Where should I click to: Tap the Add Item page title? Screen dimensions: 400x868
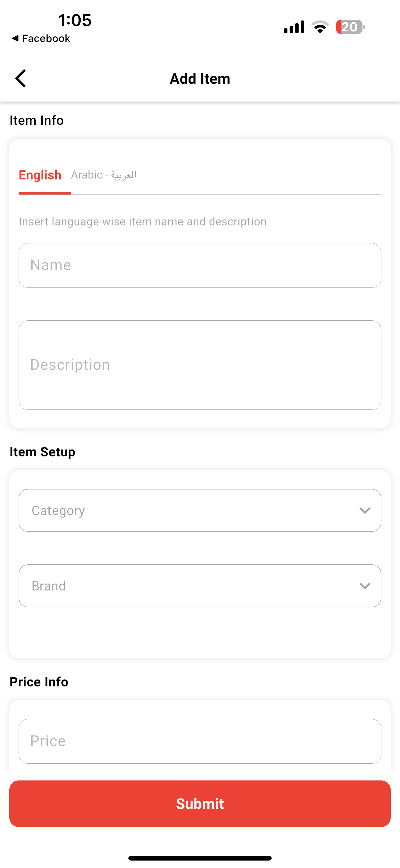(x=200, y=79)
